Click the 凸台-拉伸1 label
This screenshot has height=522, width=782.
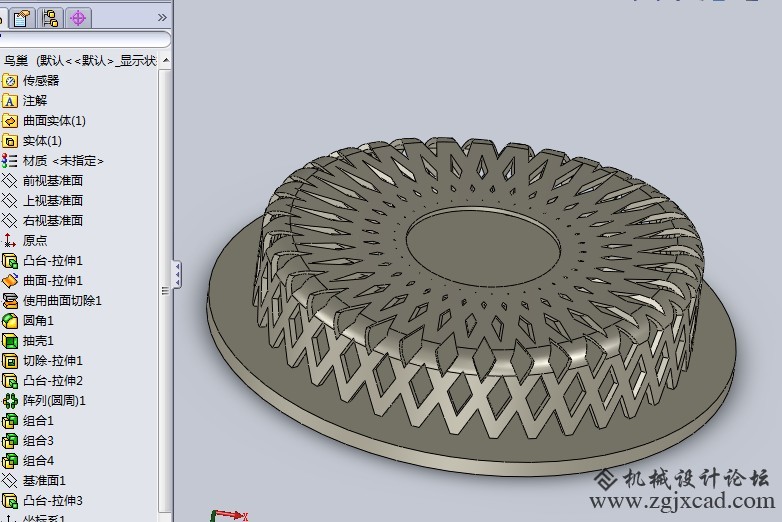pyautogui.click(x=53, y=261)
